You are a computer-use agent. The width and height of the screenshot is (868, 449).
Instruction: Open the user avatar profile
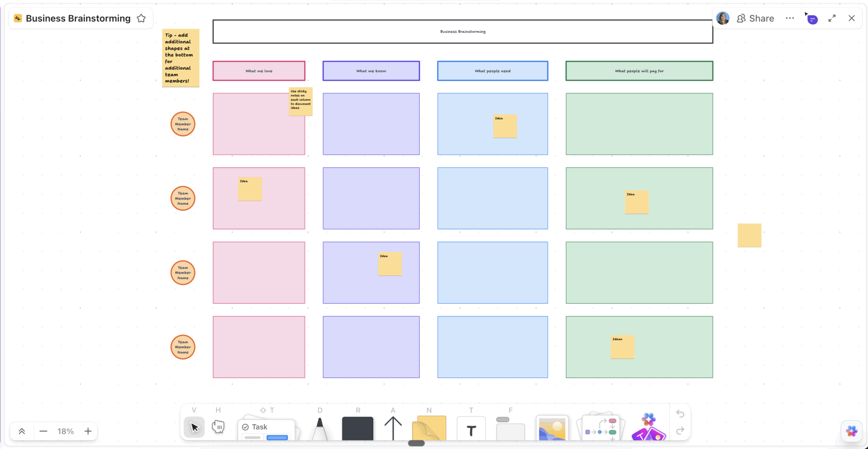(x=723, y=18)
